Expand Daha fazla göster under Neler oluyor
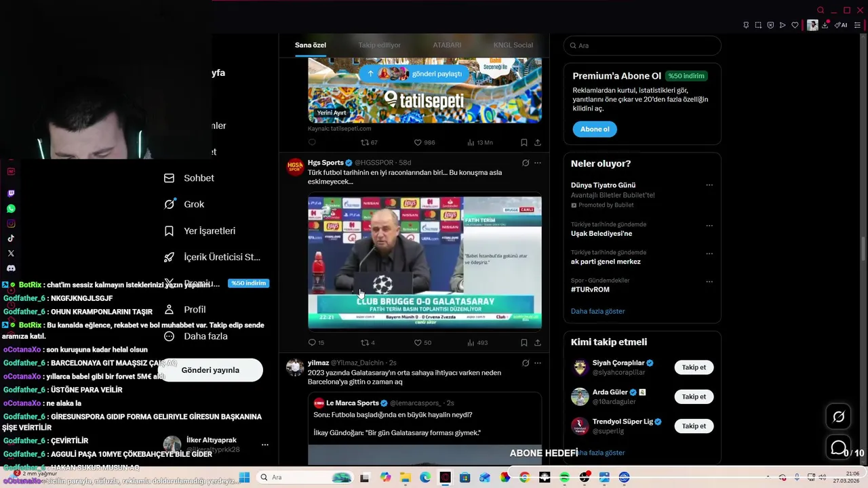868x488 pixels. pyautogui.click(x=597, y=311)
